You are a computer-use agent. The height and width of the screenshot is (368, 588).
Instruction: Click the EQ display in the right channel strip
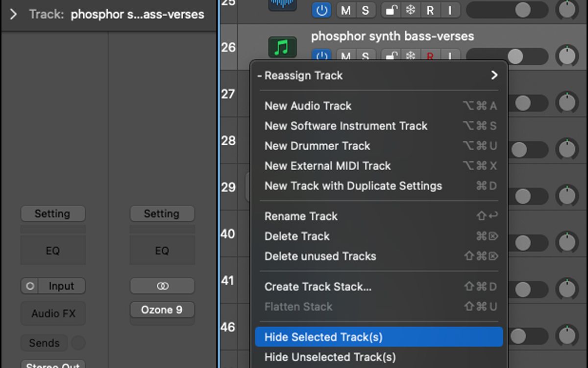[162, 251]
